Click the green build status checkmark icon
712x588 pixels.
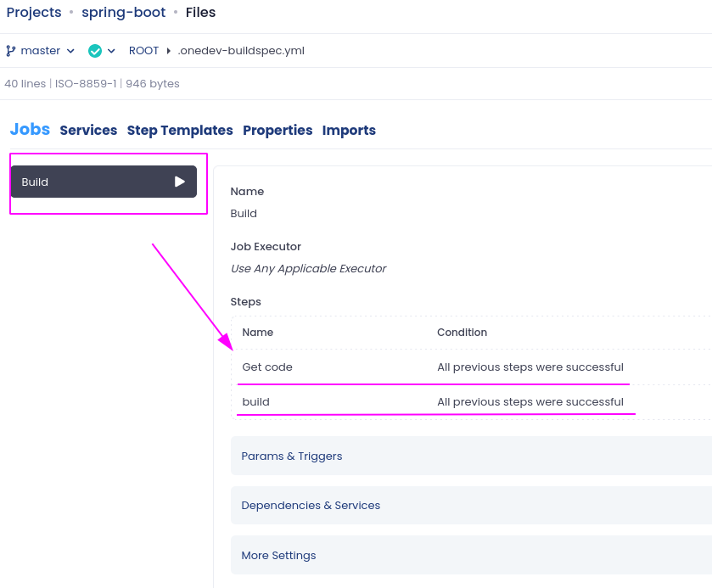[x=95, y=51]
